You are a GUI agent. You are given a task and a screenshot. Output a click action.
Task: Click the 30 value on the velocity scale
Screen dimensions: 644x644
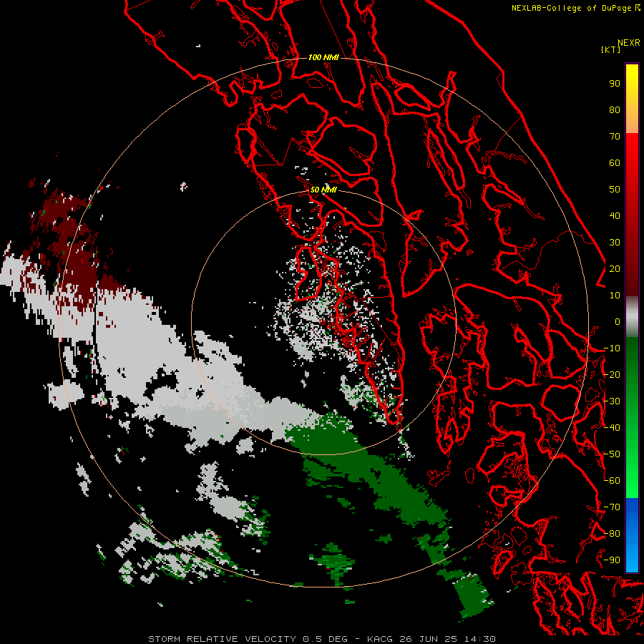(615, 243)
